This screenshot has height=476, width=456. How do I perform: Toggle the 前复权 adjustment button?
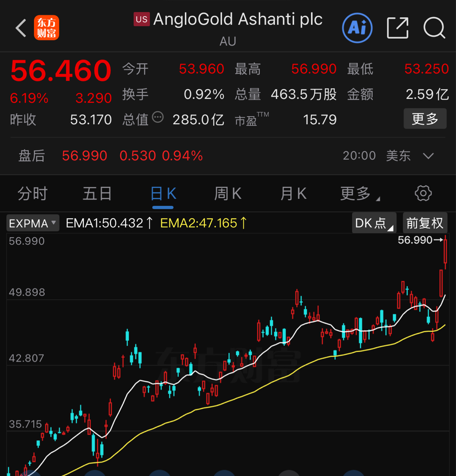pos(425,223)
